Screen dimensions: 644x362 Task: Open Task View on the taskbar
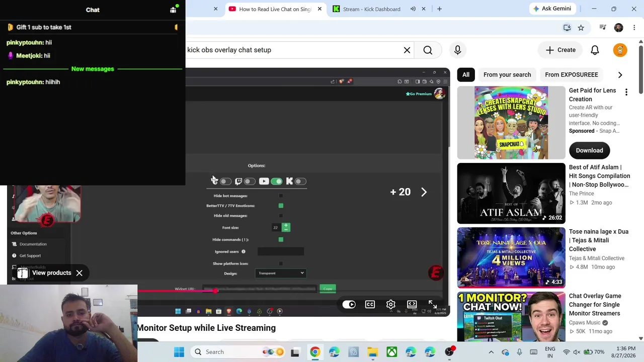295,352
